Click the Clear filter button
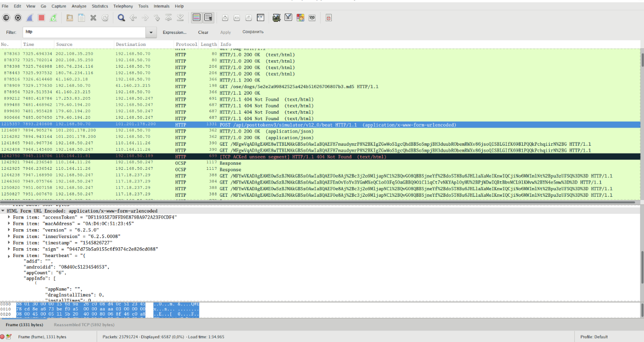The height and width of the screenshot is (342, 644). click(203, 32)
